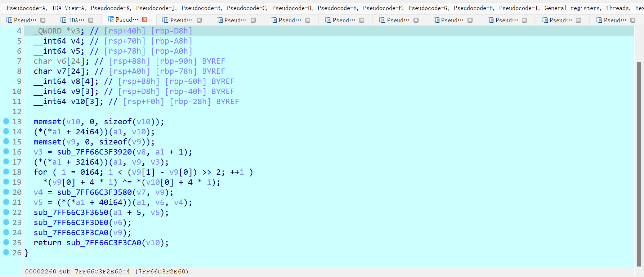The height and width of the screenshot is (277, 644).
Task: Close the last Pseudocode tab on the right
Action: (x=633, y=20)
